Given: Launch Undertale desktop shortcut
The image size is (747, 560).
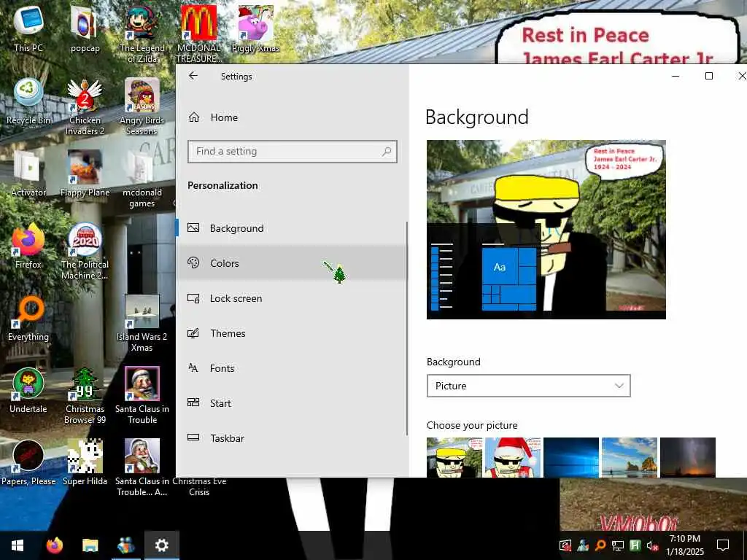Looking at the screenshot, I should pyautogui.click(x=28, y=391).
